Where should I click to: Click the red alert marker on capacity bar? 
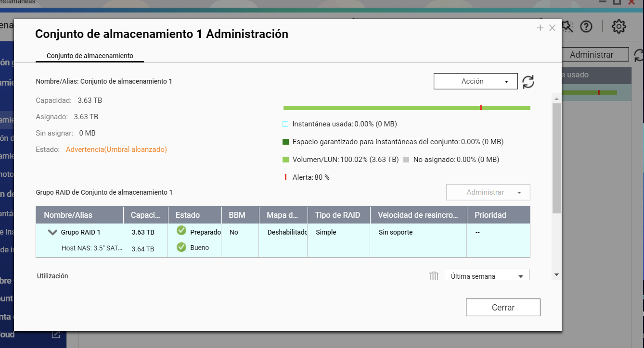480,108
